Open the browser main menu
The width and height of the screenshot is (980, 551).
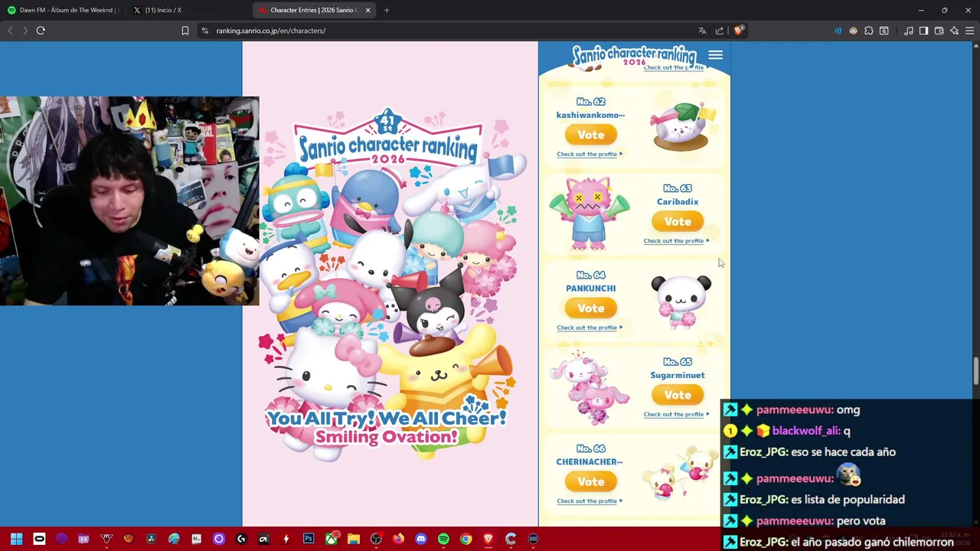tap(969, 31)
